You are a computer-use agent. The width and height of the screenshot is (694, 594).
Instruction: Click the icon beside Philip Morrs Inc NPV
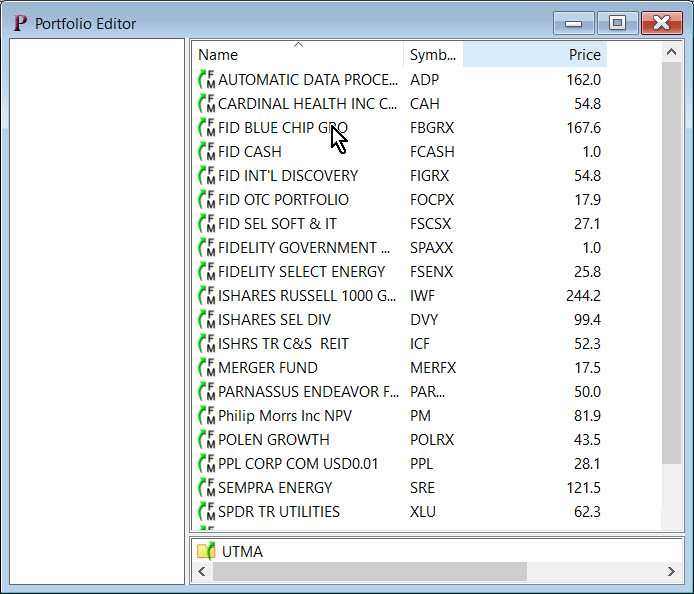[x=207, y=415]
